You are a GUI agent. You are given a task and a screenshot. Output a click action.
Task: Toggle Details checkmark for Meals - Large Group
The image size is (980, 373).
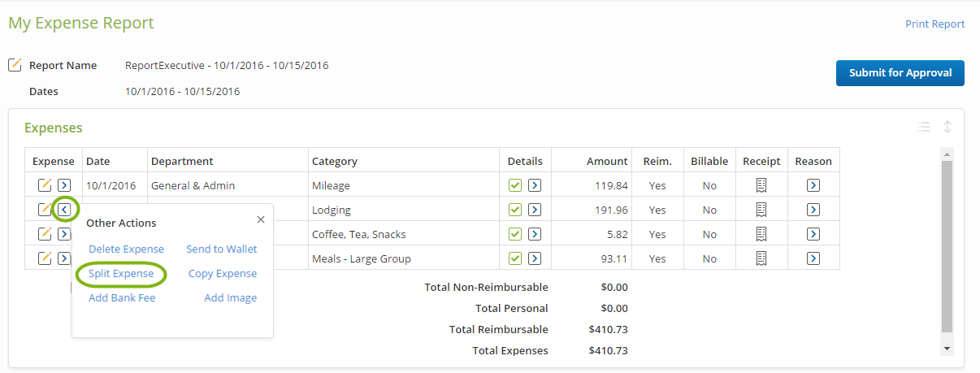[x=515, y=258]
